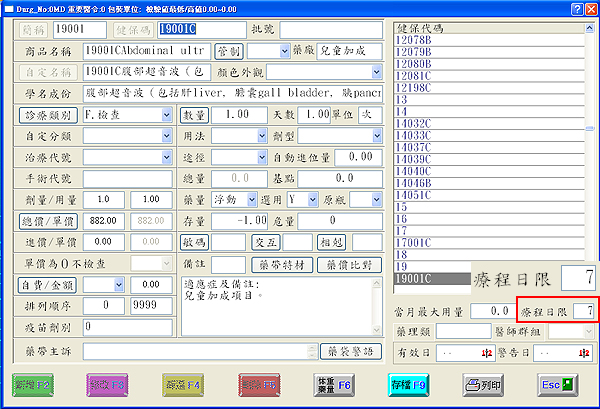Click the 體重測量 F6 button
This screenshot has height=409, width=600.
330,384
